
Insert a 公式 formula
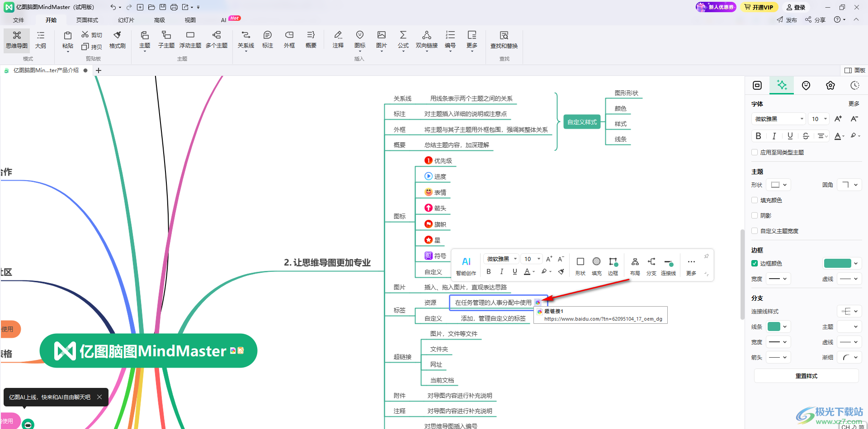403,40
